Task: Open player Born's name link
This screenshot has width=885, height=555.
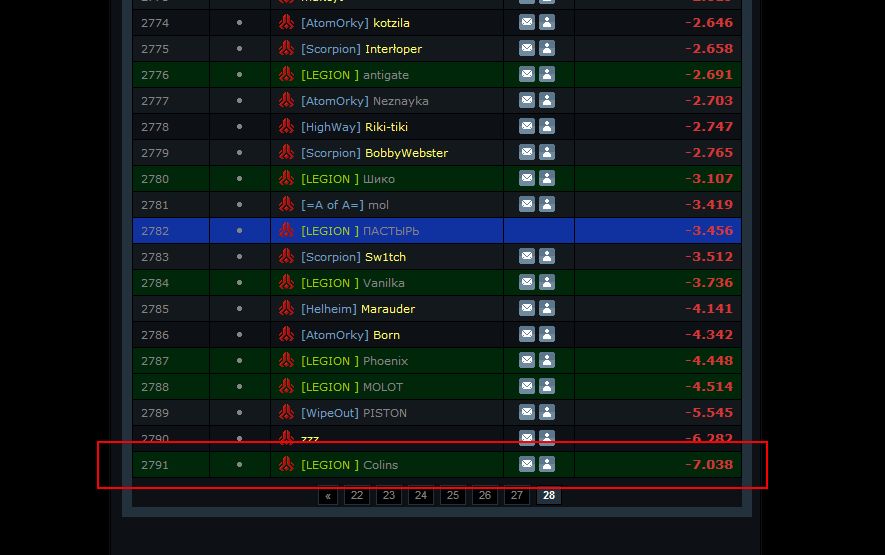Action: 387,335
